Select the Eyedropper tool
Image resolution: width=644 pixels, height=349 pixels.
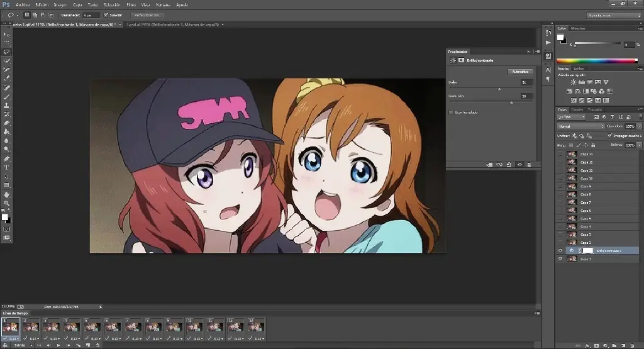[7, 78]
